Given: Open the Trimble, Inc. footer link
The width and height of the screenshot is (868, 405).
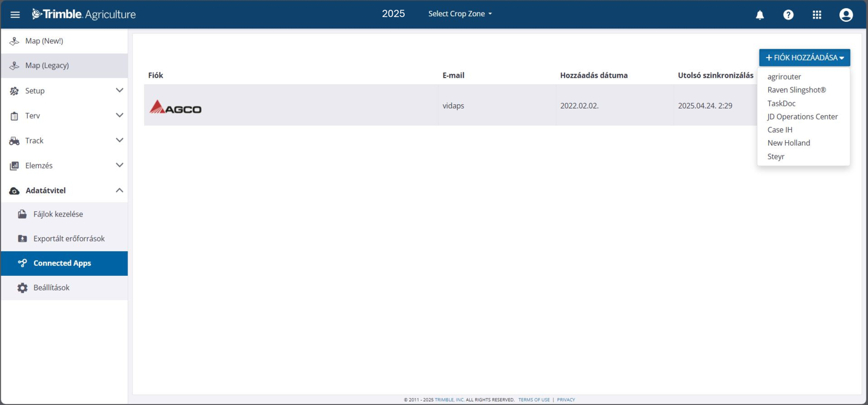Looking at the screenshot, I should pos(449,400).
